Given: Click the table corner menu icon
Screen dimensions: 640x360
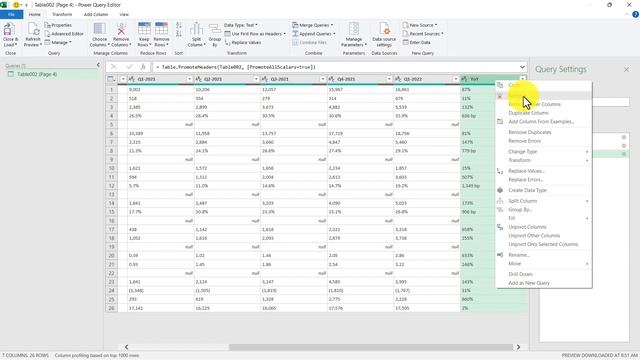Looking at the screenshot, I should coord(111,79).
